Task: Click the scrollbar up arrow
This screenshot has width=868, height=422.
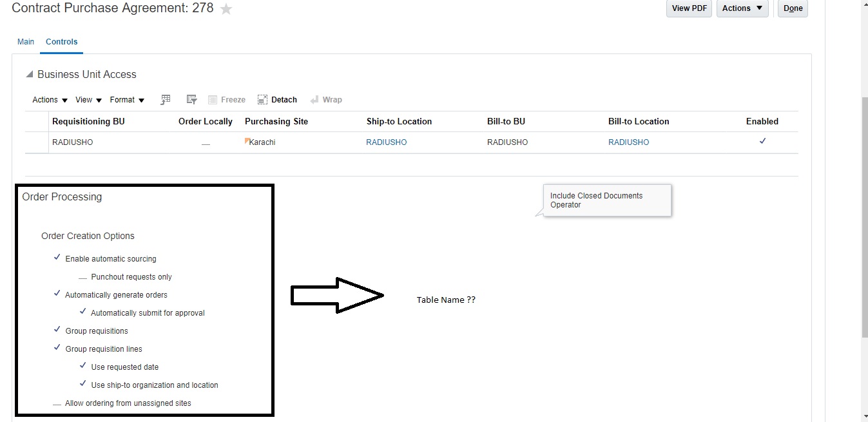Action: tap(864, 4)
